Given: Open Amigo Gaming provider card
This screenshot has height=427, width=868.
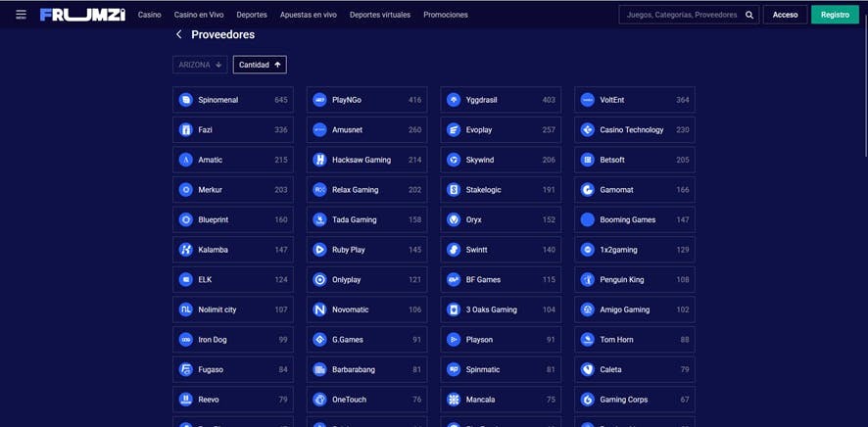Looking at the screenshot, I should [x=635, y=309].
